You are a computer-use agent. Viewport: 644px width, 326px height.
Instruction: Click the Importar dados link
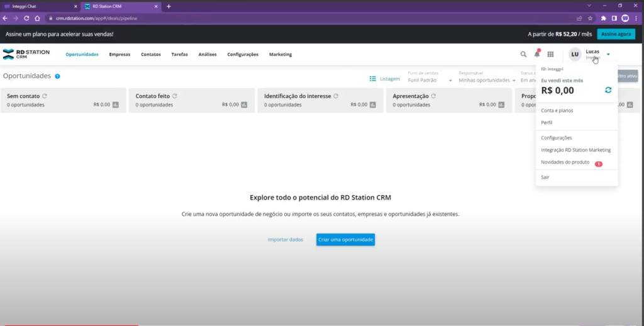[x=286, y=240]
